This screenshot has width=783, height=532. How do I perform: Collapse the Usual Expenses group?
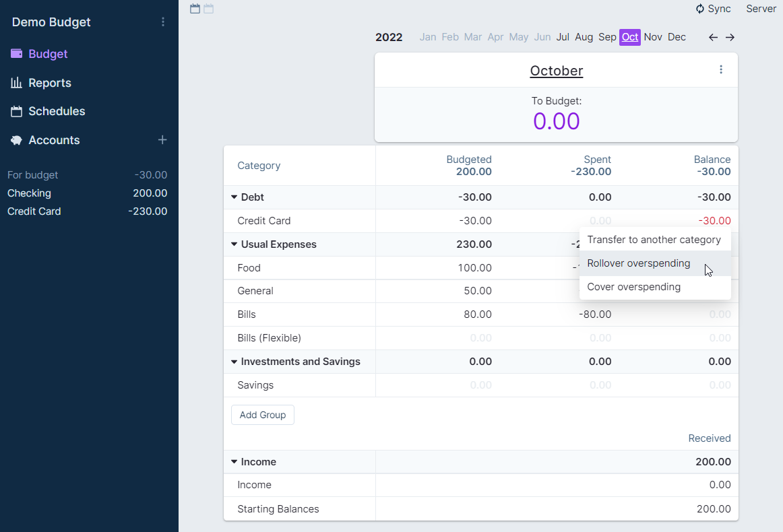(234, 244)
